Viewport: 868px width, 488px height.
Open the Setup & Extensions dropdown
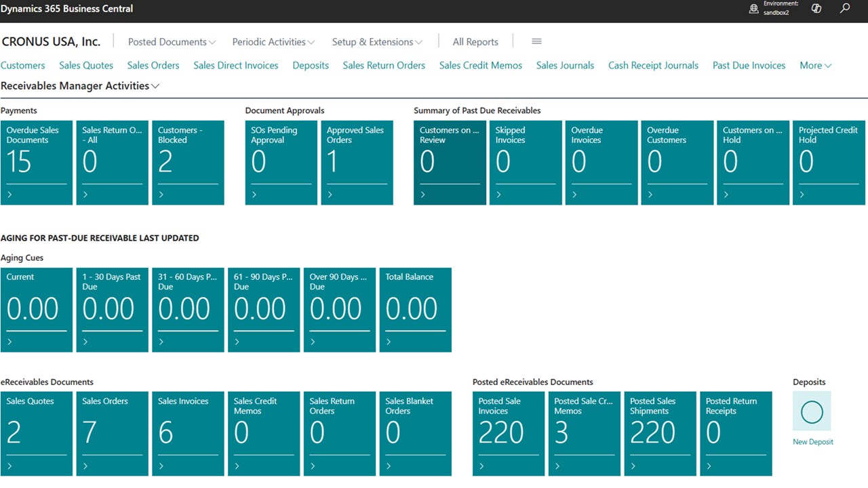click(377, 42)
